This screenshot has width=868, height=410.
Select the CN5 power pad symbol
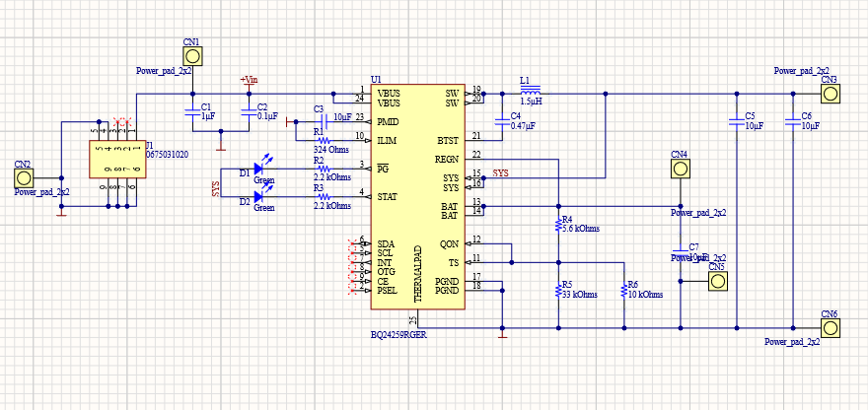coord(717,281)
